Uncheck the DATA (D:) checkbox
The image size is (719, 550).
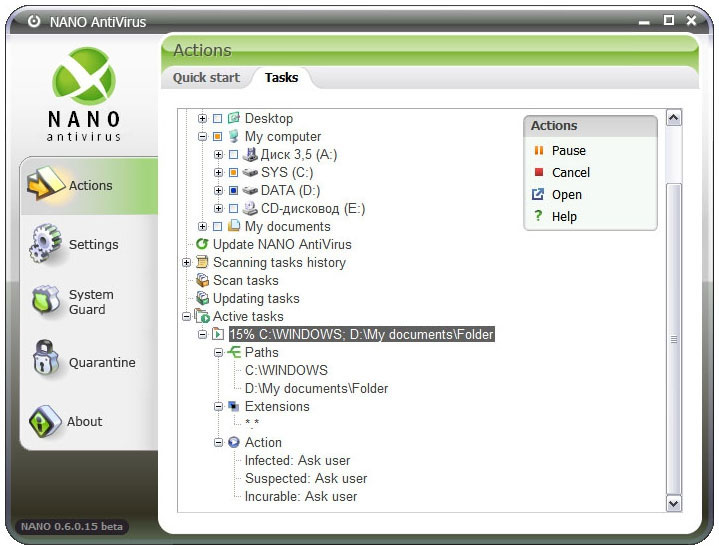pyautogui.click(x=233, y=190)
